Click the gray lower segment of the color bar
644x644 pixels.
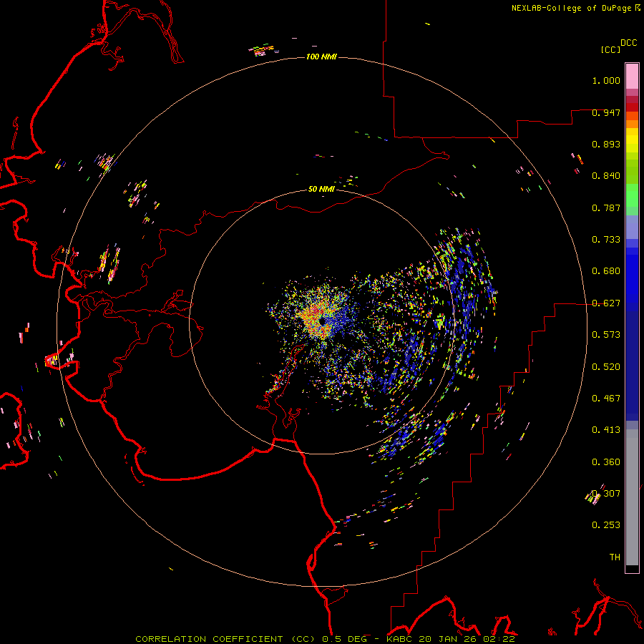[632, 497]
